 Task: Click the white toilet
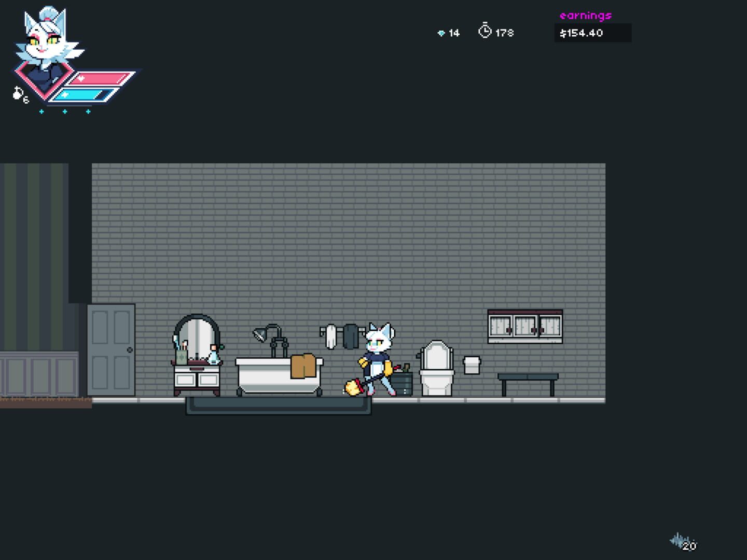436,369
